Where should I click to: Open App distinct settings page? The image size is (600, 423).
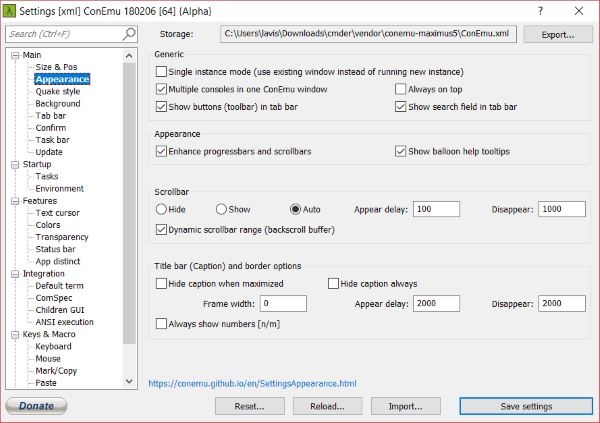pos(58,261)
